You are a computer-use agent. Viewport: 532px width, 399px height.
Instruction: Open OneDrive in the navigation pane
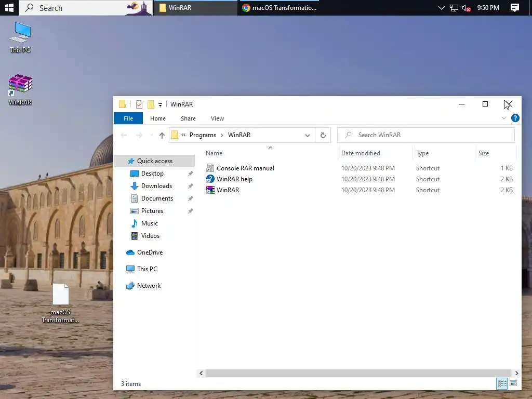pyautogui.click(x=150, y=252)
